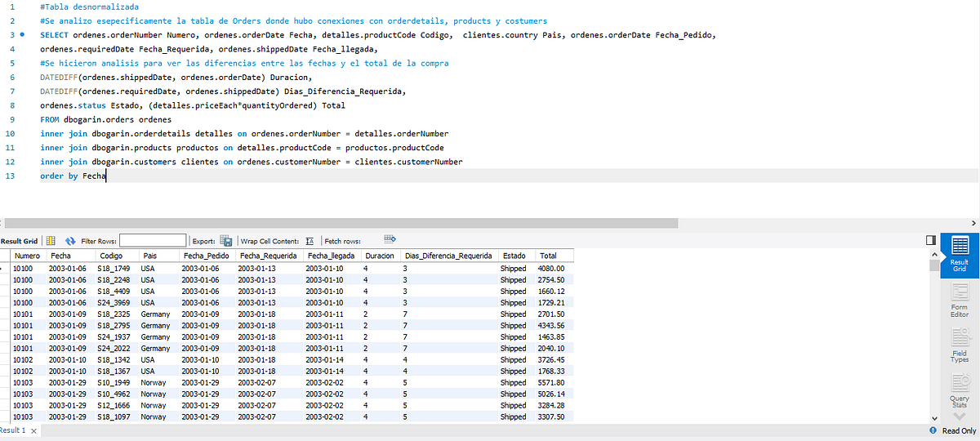The width and height of the screenshot is (980, 441).
Task: Click the Total cell 4080.00
Action: click(x=555, y=268)
